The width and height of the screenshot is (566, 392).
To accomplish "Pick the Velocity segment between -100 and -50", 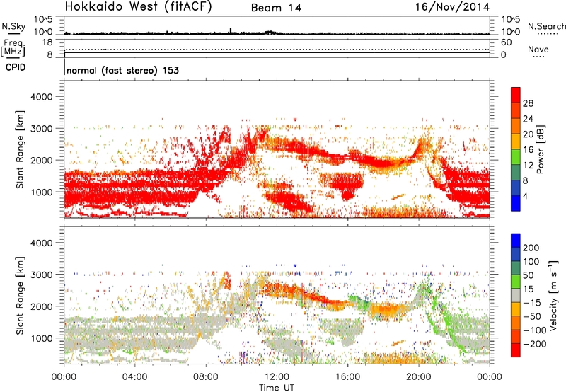I will click(x=516, y=323).
